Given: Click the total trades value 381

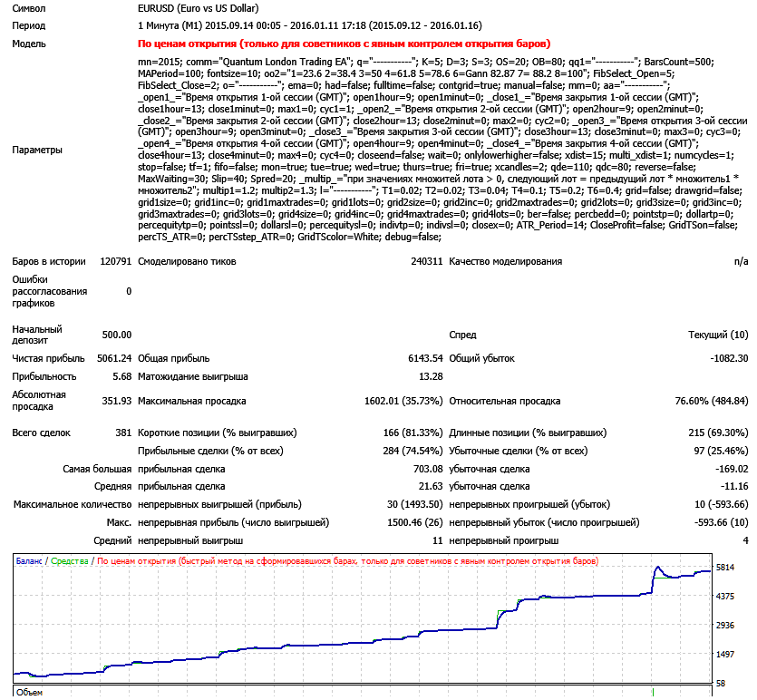Looking at the screenshot, I should (123, 433).
